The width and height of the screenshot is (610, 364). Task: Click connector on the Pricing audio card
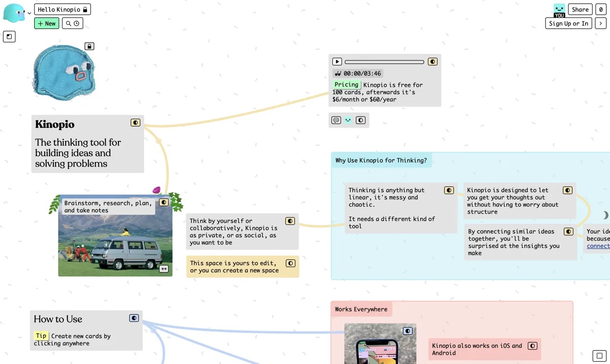pyautogui.click(x=433, y=61)
